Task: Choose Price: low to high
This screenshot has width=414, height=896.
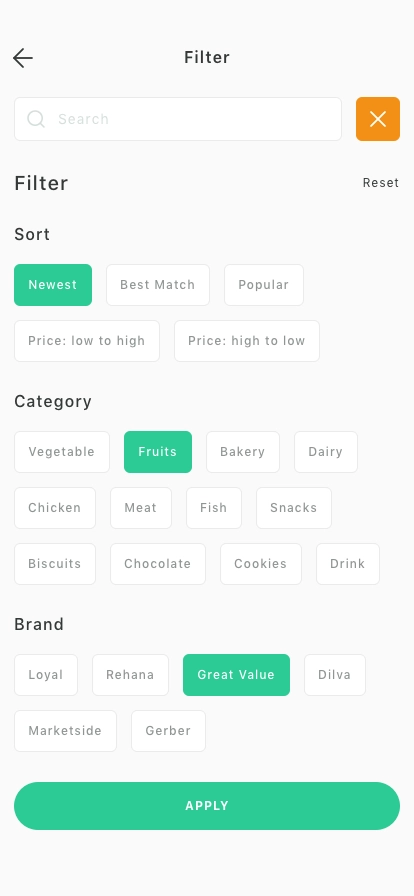Action: (x=87, y=341)
